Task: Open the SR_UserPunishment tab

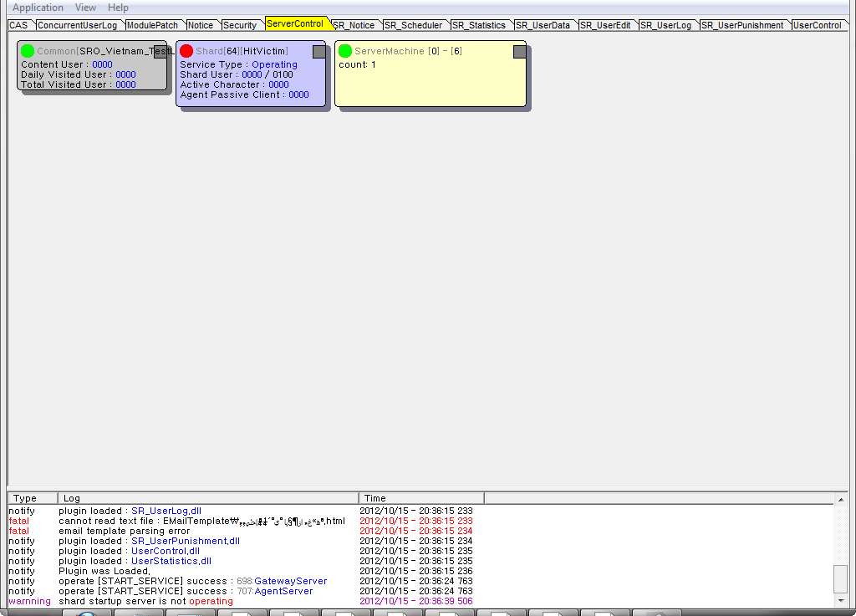Action: [x=742, y=25]
